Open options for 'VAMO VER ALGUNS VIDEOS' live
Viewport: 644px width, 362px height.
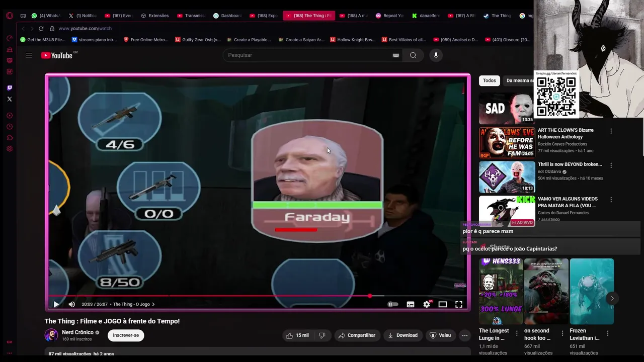click(611, 200)
